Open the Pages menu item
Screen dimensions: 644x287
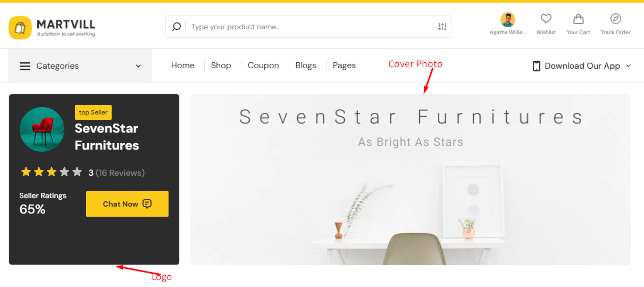pyautogui.click(x=344, y=65)
